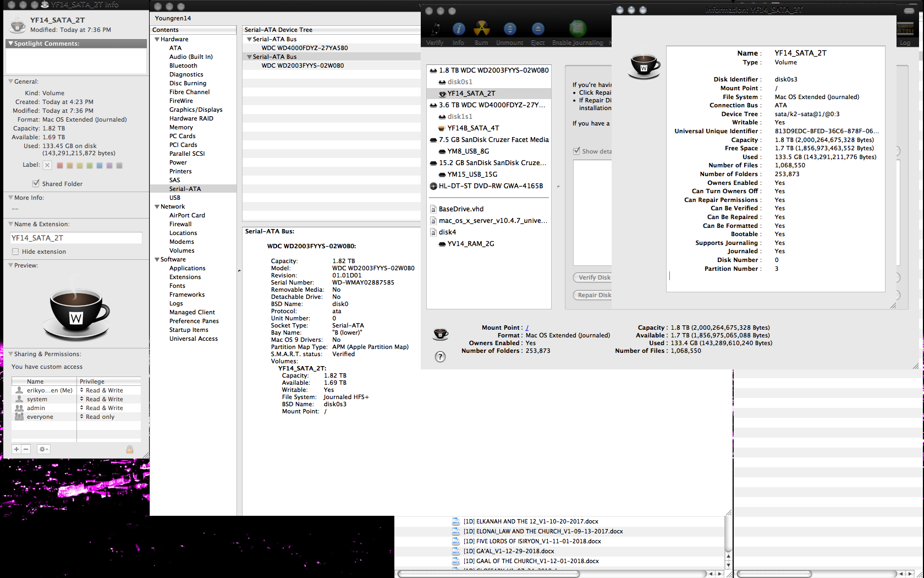Enable the Hide extension checkbox
The image size is (924, 578).
point(15,252)
